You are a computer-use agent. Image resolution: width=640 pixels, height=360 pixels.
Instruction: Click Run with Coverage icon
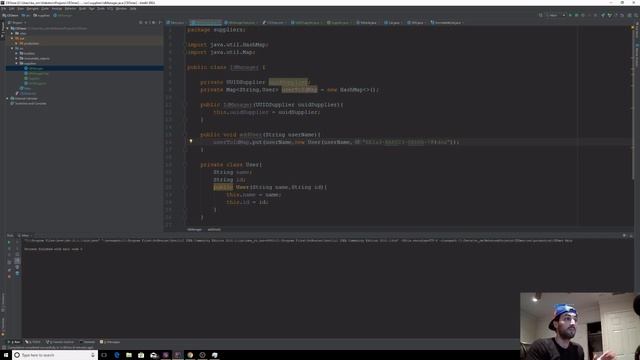(x=583, y=15)
